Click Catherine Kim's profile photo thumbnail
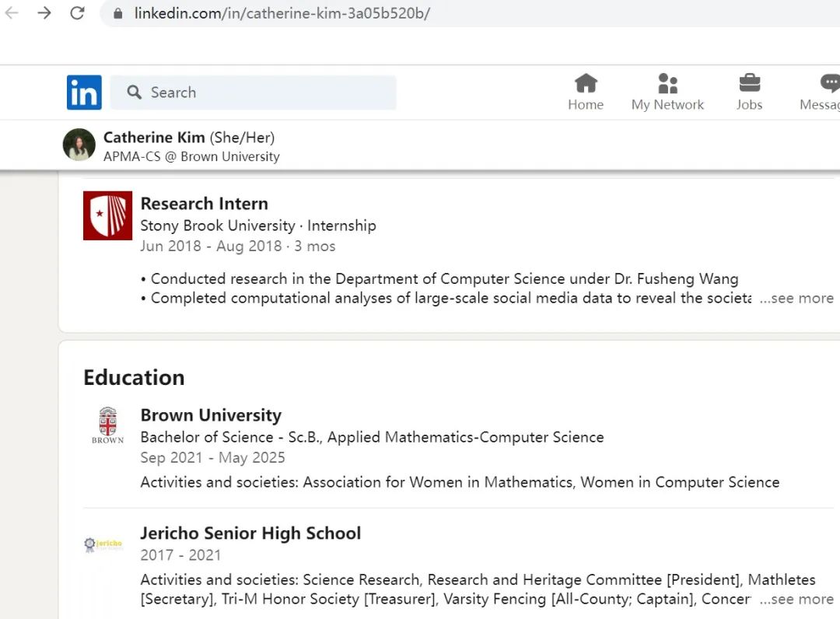The width and height of the screenshot is (840, 619). tap(79, 145)
